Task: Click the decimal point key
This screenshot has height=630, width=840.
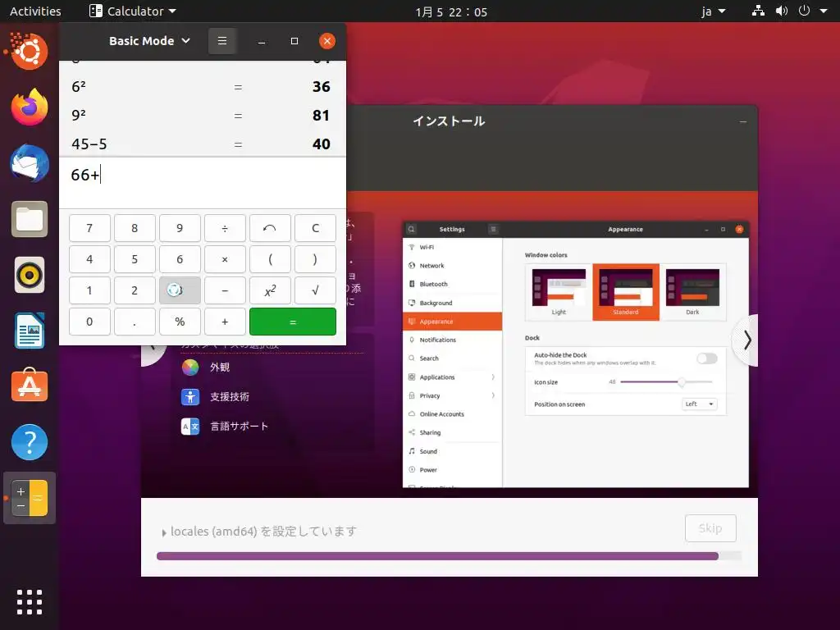Action: [x=135, y=322]
